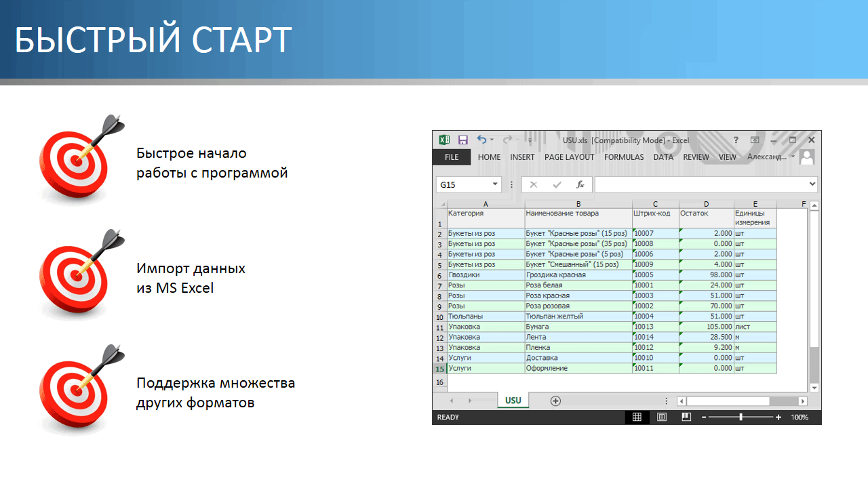868x488 pixels.
Task: Switch to the INSERT ribbon tab
Action: [522, 157]
